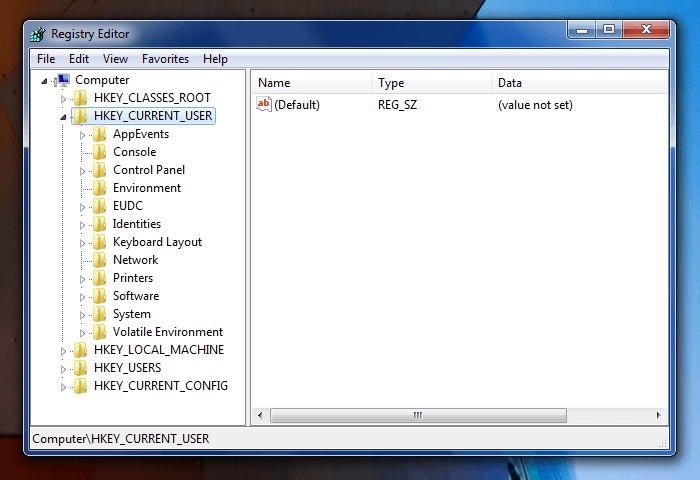
Task: Click the Type column header
Action: (x=431, y=83)
